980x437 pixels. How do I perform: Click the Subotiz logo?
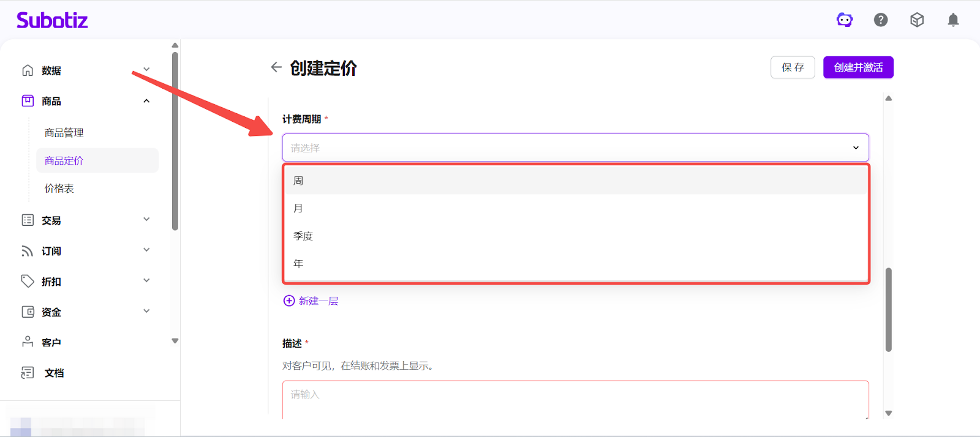tap(52, 20)
